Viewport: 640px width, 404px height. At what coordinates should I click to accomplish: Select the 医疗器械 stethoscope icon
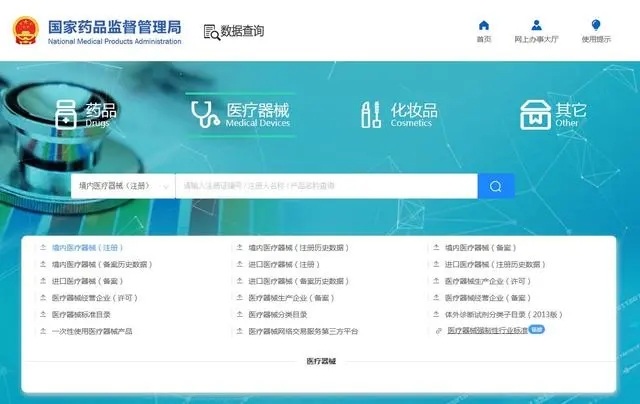[x=205, y=115]
